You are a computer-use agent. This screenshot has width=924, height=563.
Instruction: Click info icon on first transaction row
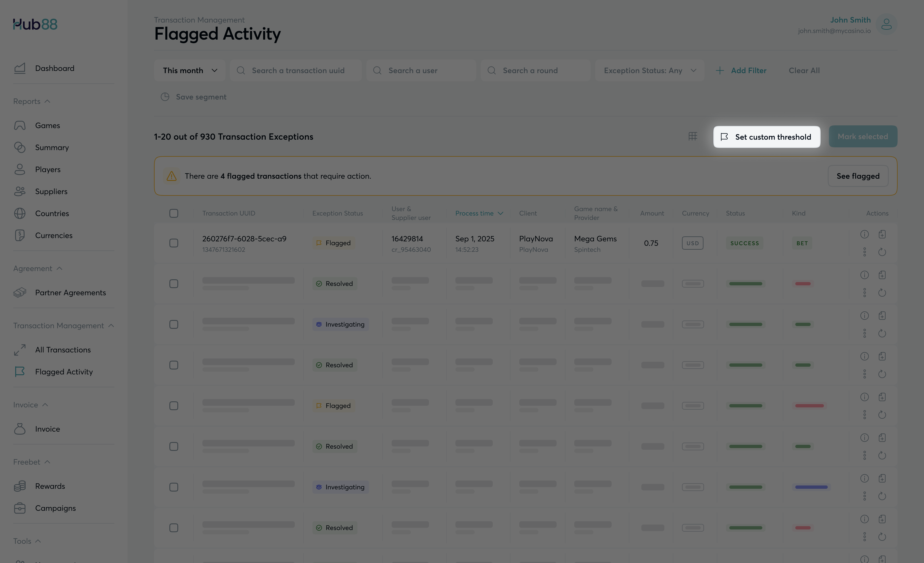tap(864, 234)
